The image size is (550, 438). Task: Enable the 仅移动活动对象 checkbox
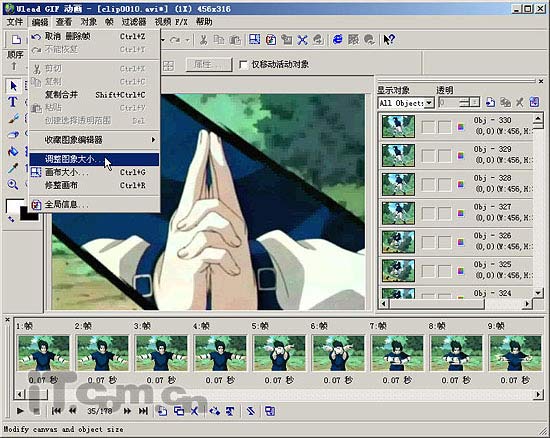[243, 65]
